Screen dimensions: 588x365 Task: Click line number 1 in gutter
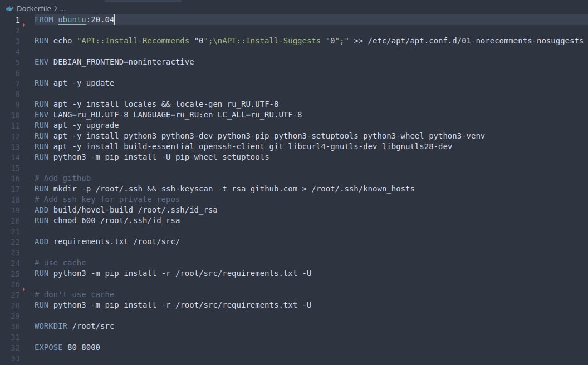(x=18, y=20)
